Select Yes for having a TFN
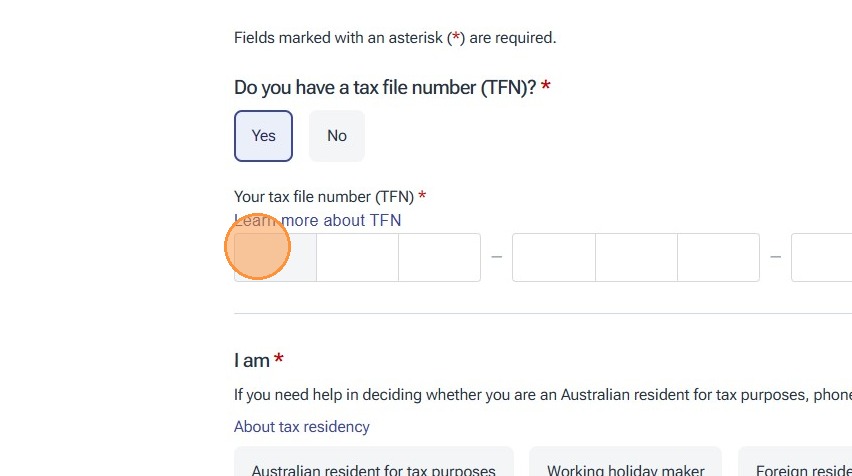 (x=263, y=136)
